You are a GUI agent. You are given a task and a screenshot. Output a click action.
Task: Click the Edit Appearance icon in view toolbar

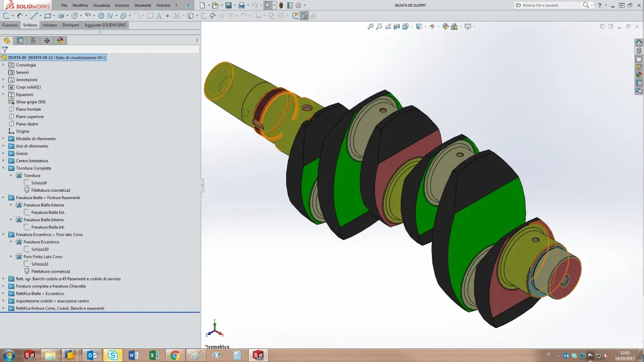(x=445, y=26)
